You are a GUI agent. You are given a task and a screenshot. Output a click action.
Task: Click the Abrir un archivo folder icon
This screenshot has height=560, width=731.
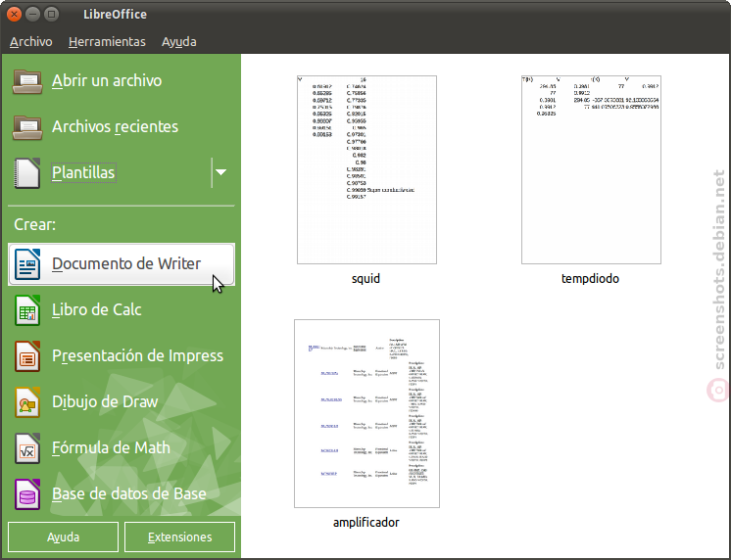click(x=27, y=81)
